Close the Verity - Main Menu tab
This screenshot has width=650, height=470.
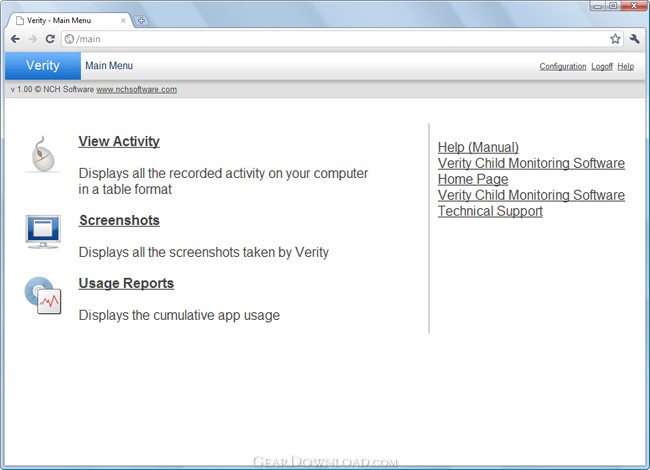pos(123,20)
